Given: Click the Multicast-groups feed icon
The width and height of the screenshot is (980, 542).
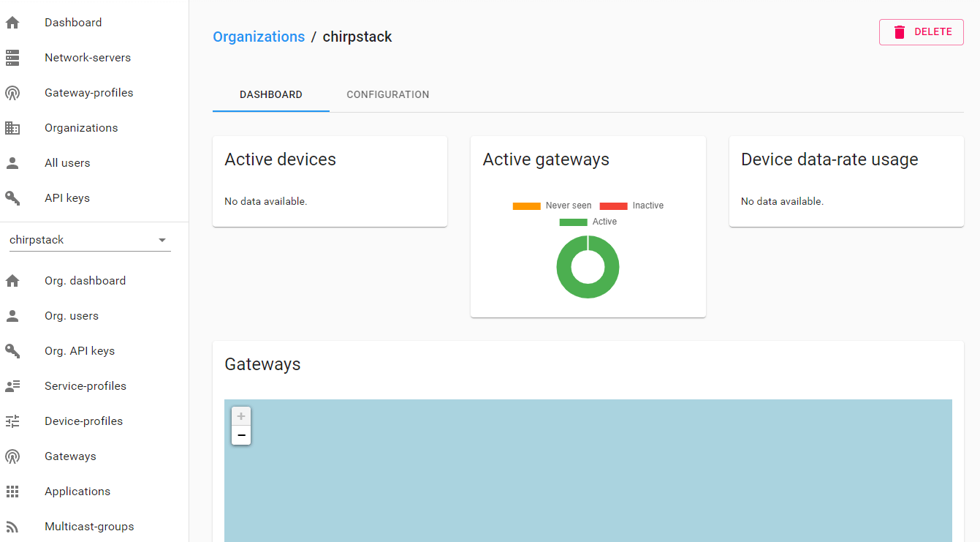Looking at the screenshot, I should 12,527.
